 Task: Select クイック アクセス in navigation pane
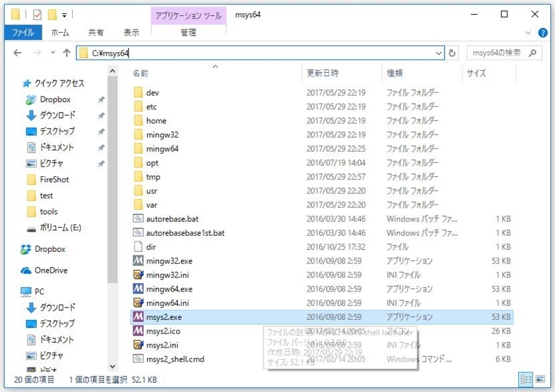59,83
